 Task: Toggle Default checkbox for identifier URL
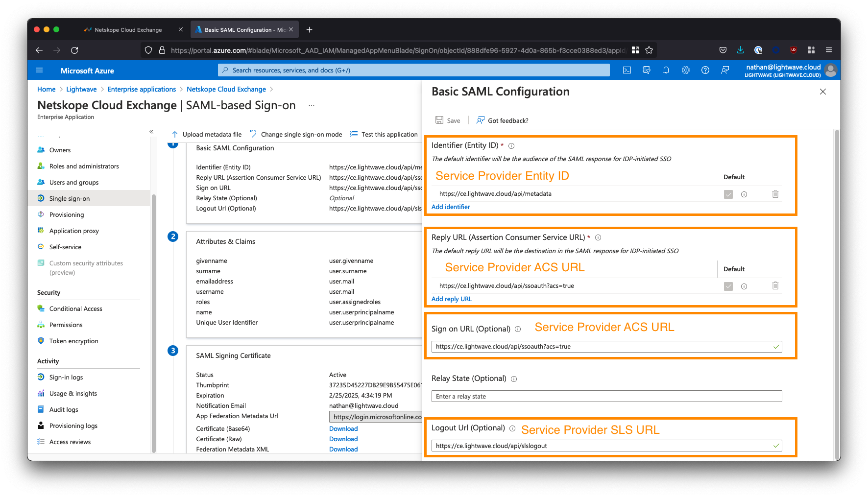click(728, 194)
